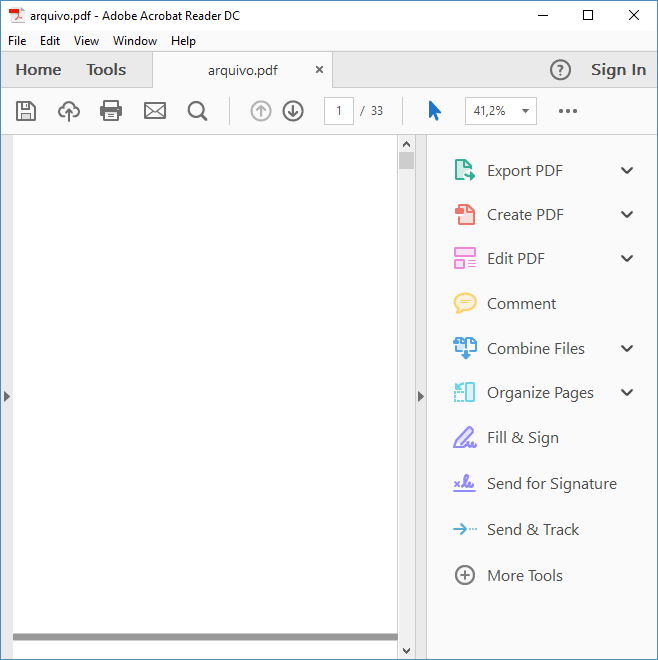Open Send & Track label
The width and height of the screenshot is (658, 660).
click(x=533, y=529)
